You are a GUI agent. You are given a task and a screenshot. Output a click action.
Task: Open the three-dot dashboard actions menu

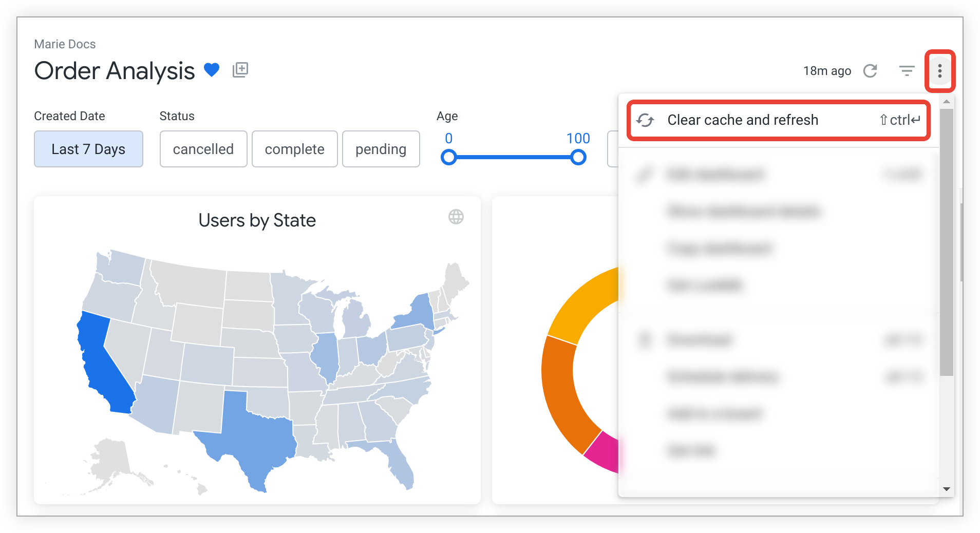(939, 71)
